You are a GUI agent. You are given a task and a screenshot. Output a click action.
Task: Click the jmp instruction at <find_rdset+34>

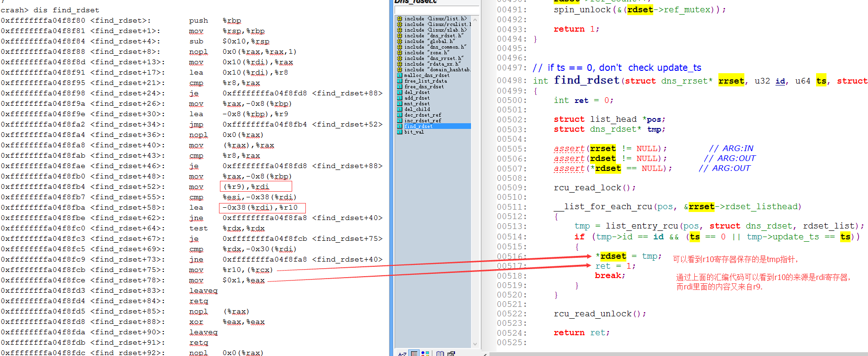[x=192, y=124]
